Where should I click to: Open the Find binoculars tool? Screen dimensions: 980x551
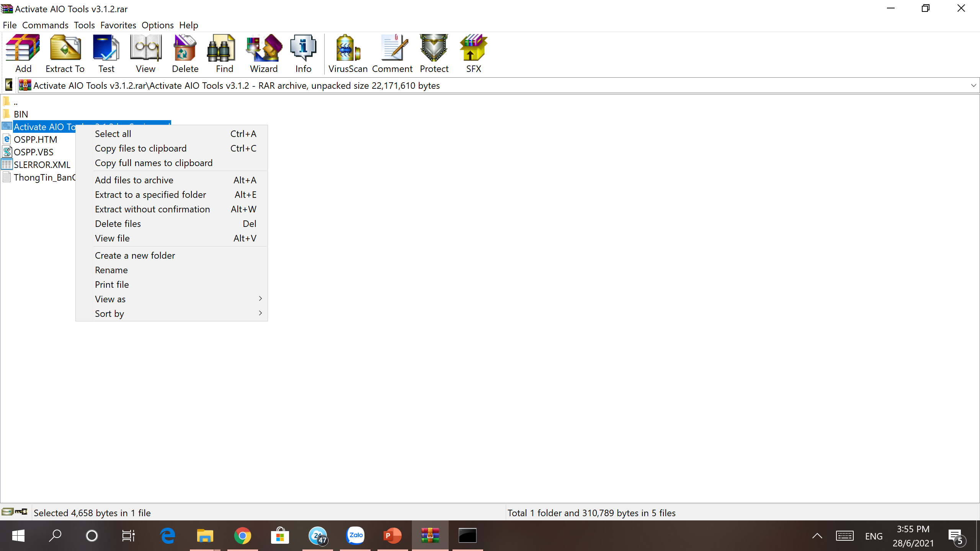click(x=224, y=54)
